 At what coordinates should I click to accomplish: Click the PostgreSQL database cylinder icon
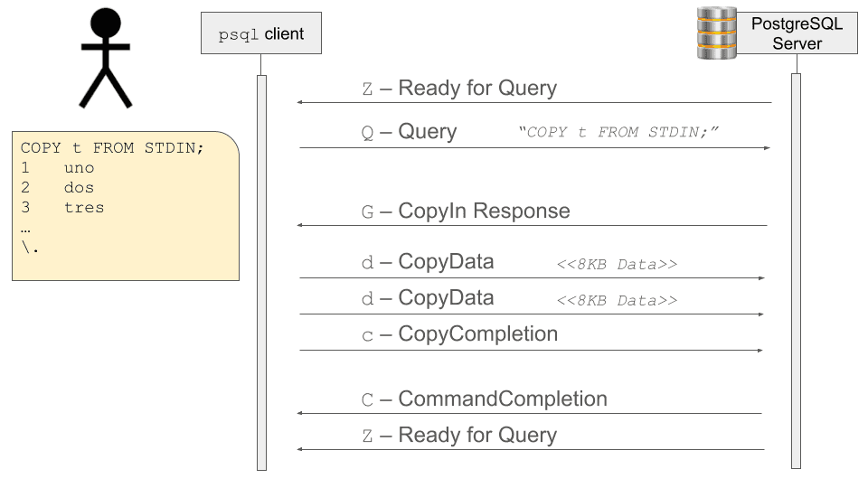coord(716,33)
